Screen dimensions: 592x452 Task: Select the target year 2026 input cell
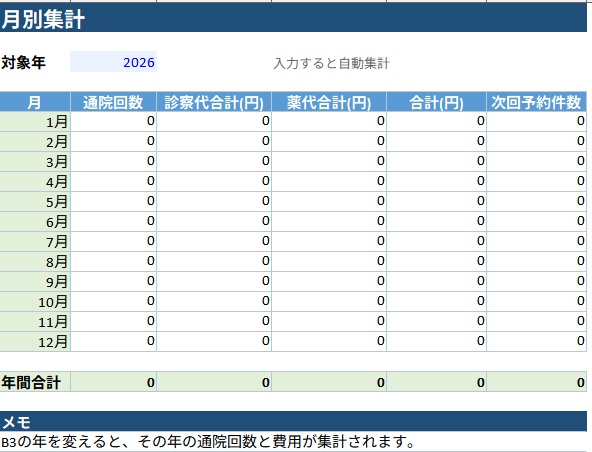(113, 62)
